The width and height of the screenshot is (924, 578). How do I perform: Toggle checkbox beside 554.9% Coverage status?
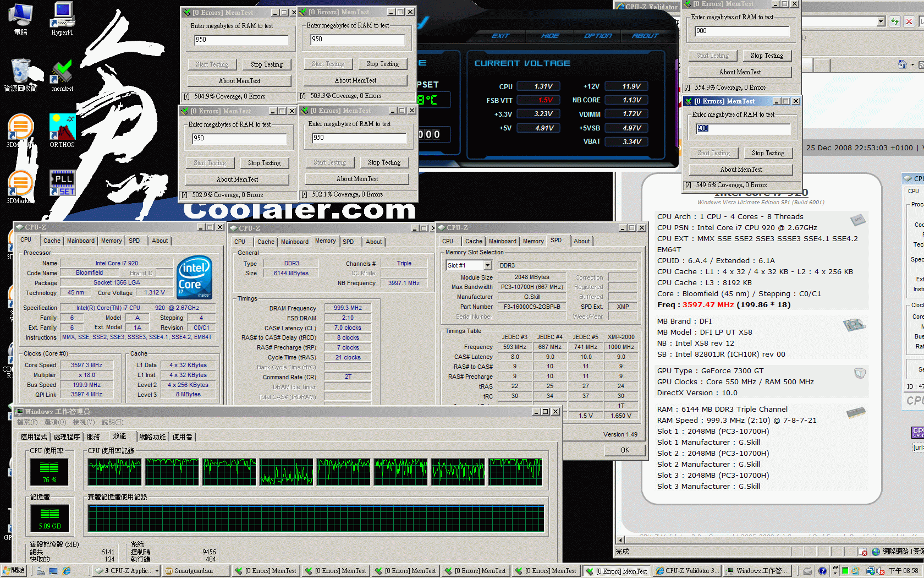pos(687,88)
